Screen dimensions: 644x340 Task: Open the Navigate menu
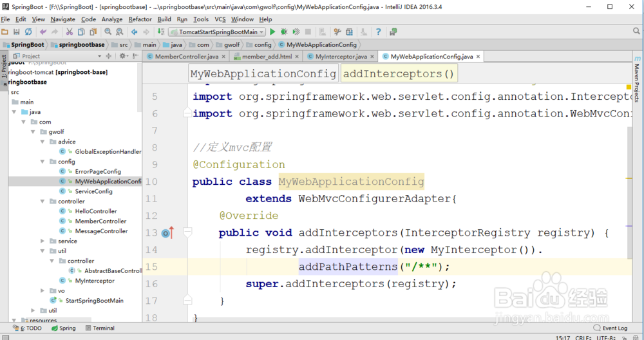click(63, 19)
